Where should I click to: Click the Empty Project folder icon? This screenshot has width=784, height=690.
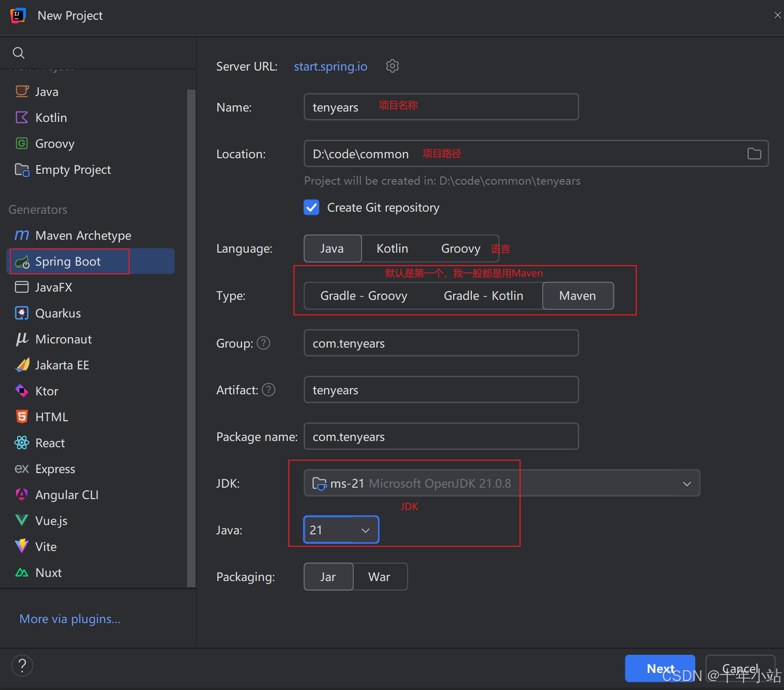(x=22, y=170)
